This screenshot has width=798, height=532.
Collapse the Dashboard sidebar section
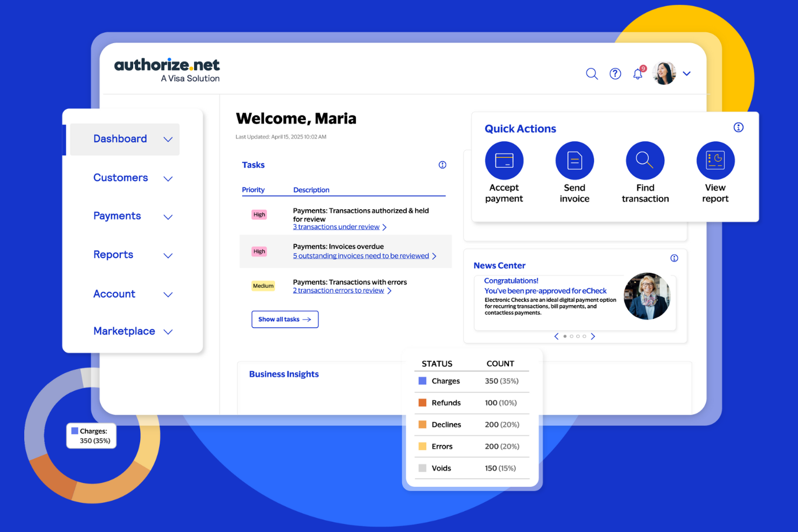168,139
